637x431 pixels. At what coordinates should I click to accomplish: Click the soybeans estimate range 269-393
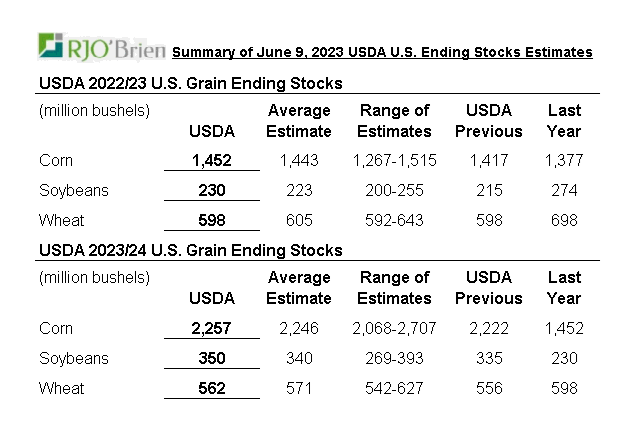[394, 358]
